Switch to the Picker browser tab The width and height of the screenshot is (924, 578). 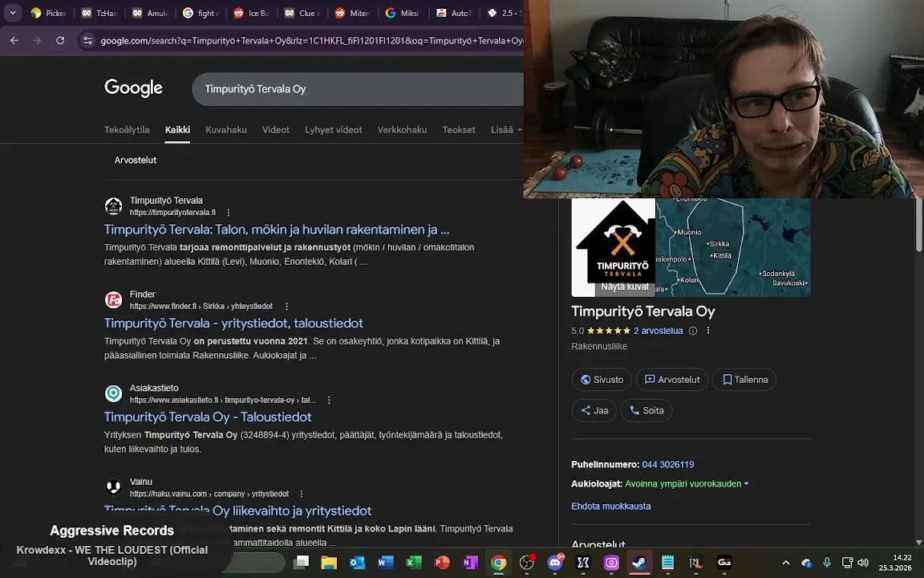pyautogui.click(x=49, y=13)
